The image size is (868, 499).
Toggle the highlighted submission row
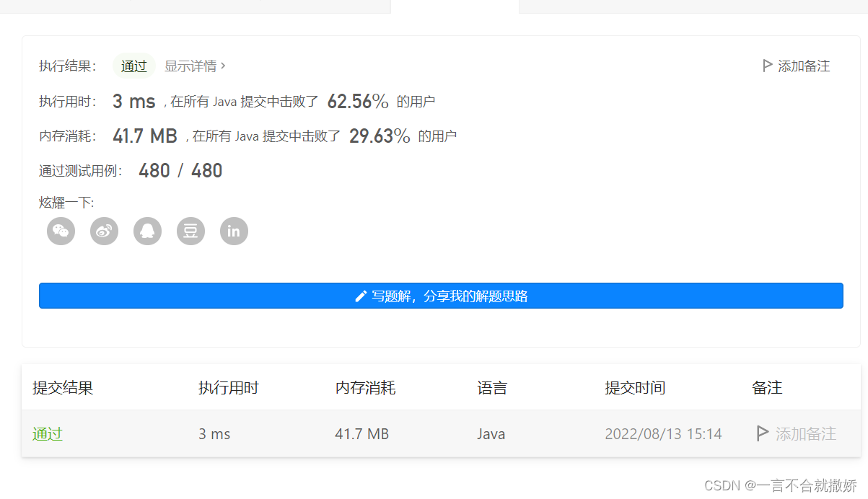433,433
